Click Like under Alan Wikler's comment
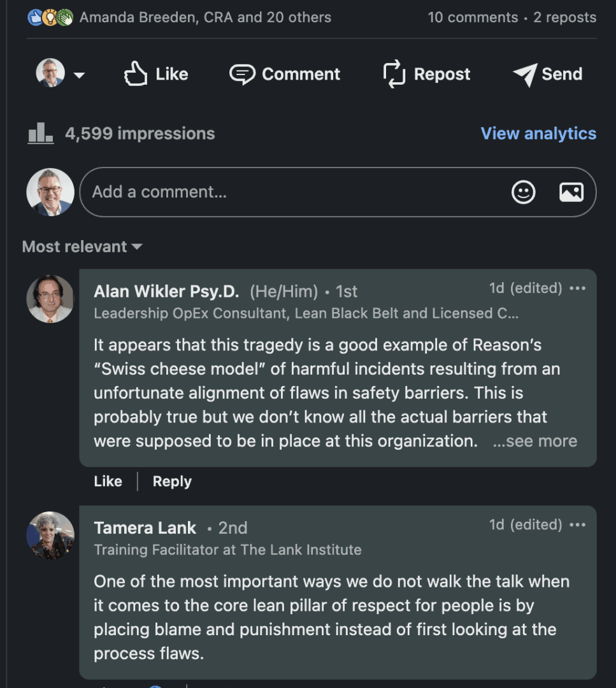Image resolution: width=616 pixels, height=688 pixels. pos(108,482)
